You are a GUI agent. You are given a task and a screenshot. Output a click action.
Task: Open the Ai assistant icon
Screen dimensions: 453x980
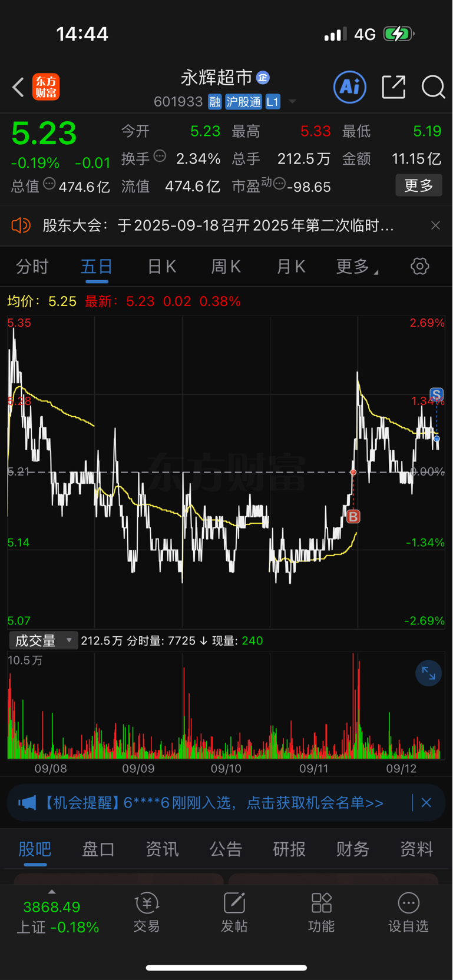[350, 87]
